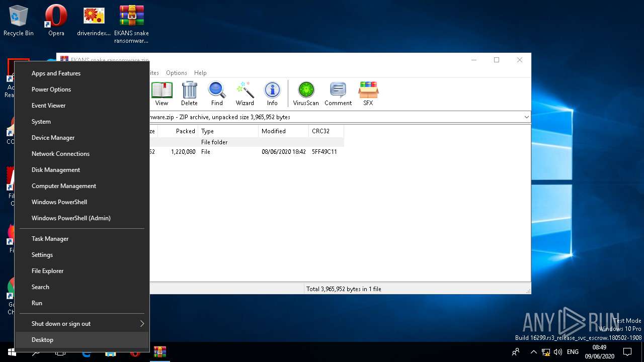The image size is (644, 362).
Task: Click the Windows Start button
Action: (11, 352)
